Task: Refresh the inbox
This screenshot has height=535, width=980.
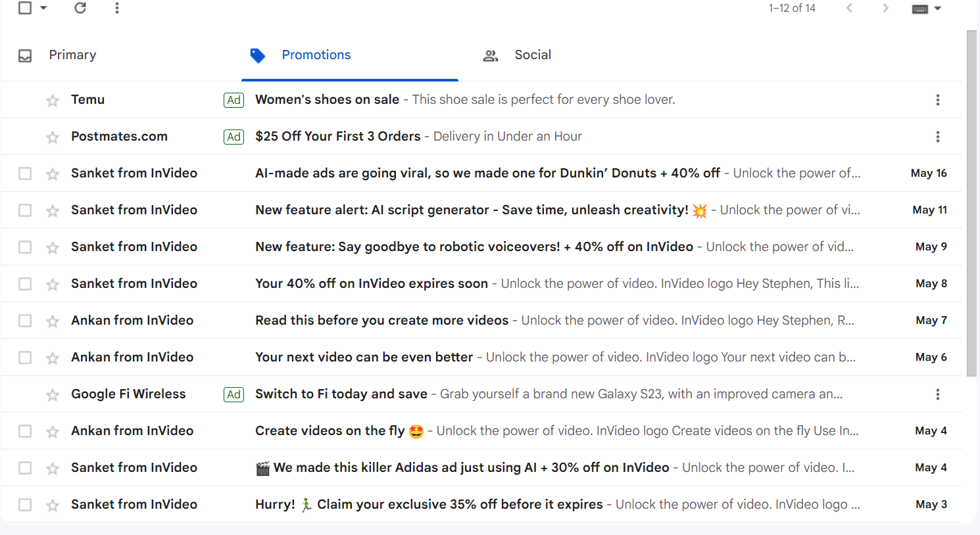Action: [80, 8]
